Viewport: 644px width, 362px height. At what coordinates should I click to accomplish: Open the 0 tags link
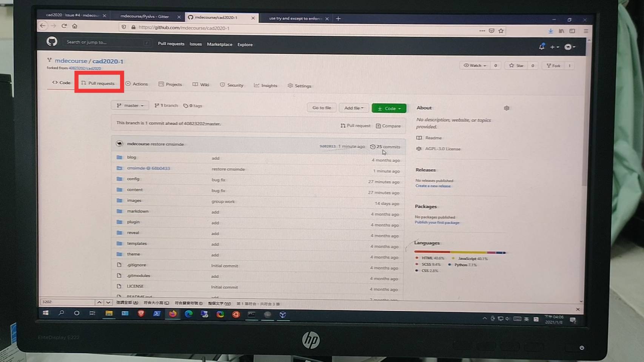pyautogui.click(x=193, y=106)
